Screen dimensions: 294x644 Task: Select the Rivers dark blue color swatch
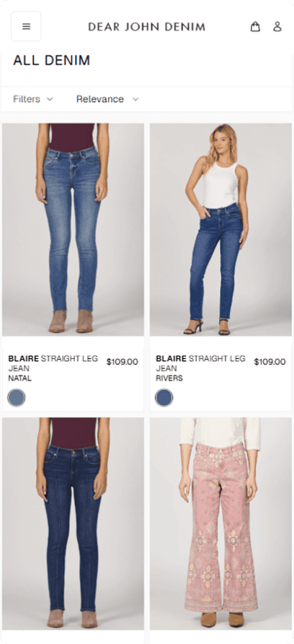(164, 397)
